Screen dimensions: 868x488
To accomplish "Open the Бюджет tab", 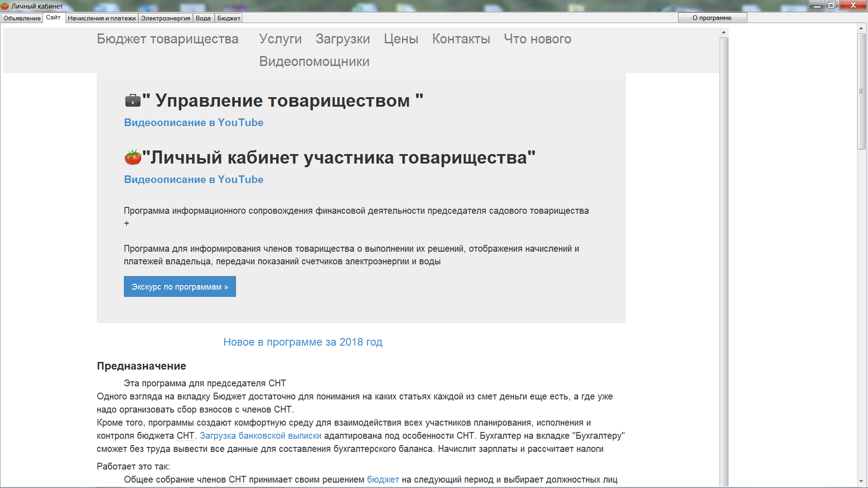I will click(x=229, y=18).
